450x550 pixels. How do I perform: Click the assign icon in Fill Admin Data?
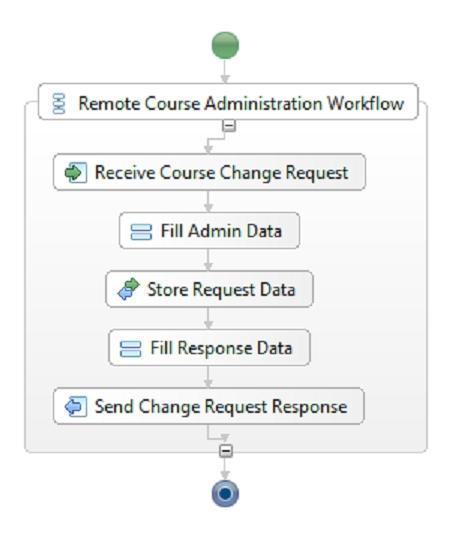[x=141, y=232]
